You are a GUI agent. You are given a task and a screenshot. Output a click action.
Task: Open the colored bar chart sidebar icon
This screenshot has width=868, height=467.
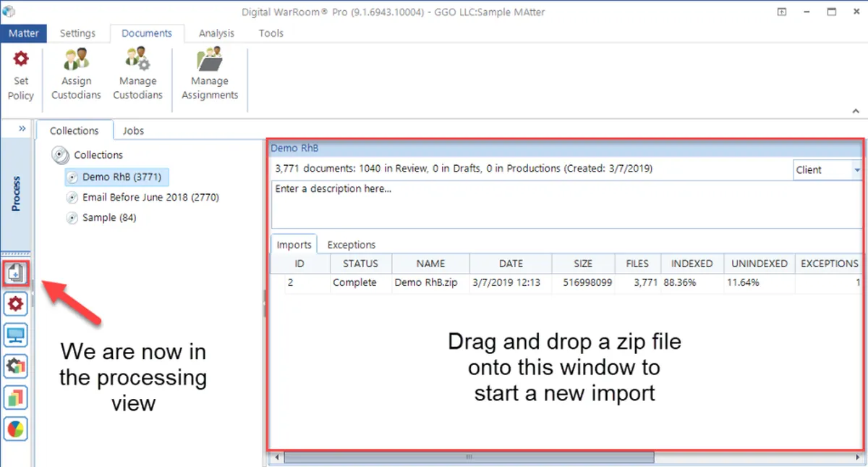point(16,397)
